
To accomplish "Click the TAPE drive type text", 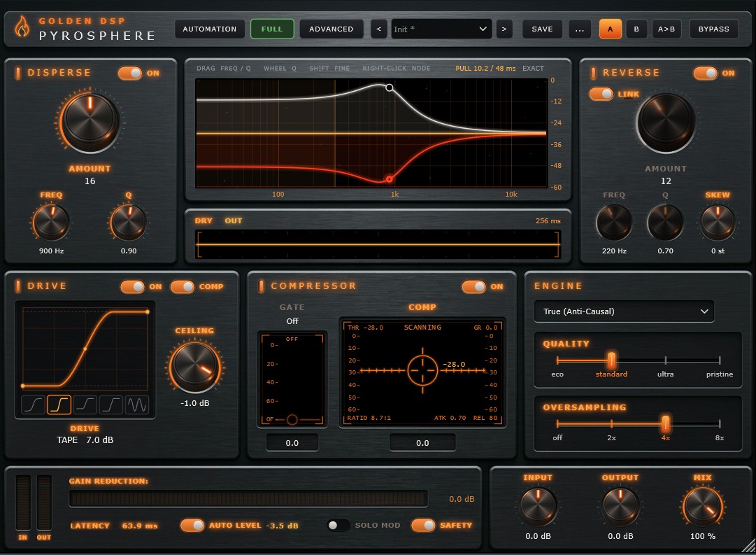I will [67, 440].
